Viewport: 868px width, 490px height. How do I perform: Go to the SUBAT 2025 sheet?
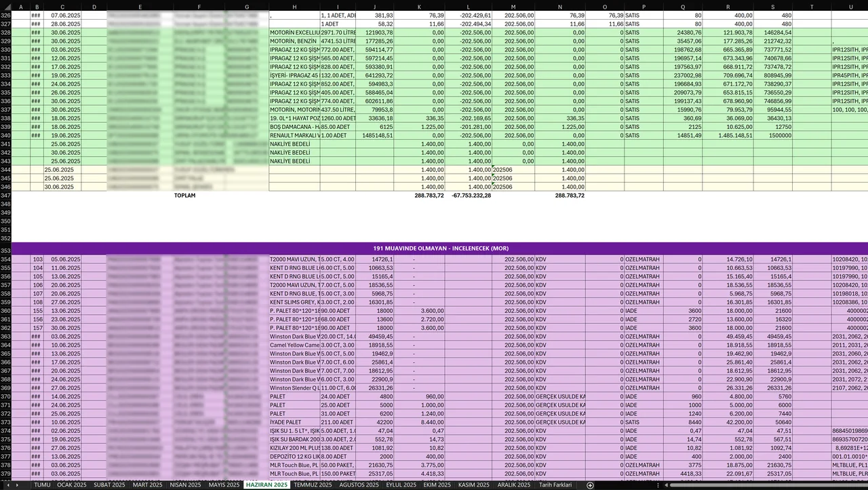click(x=109, y=485)
